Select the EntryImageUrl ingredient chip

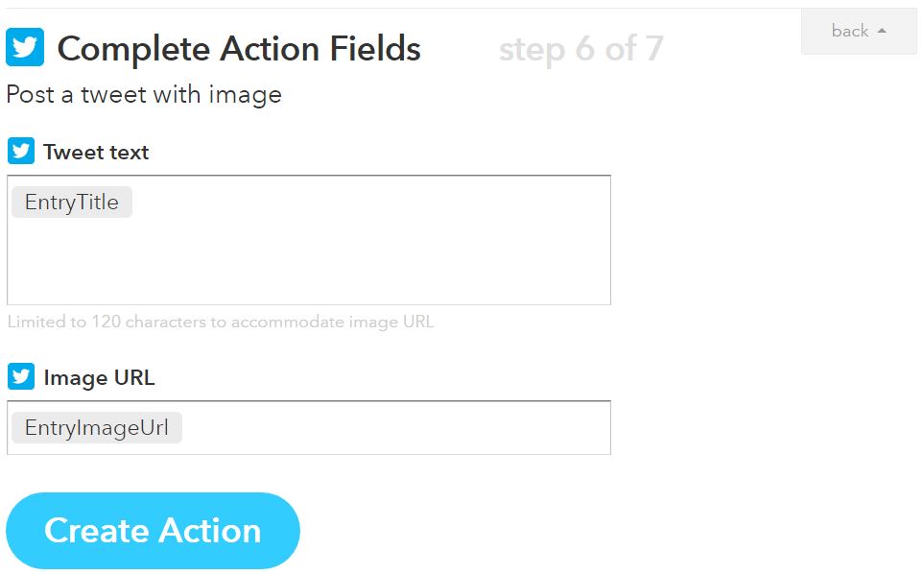click(x=97, y=427)
